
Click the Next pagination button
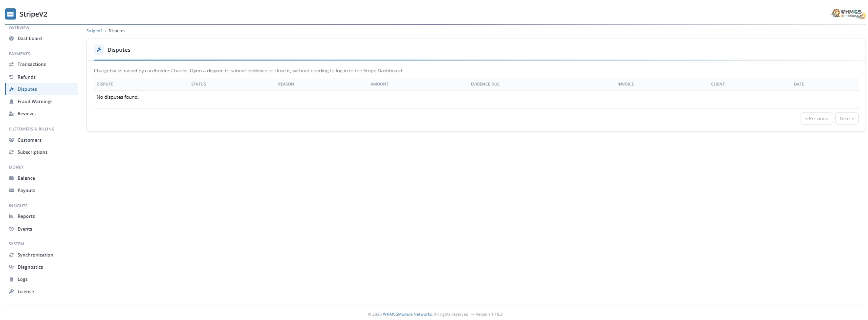click(x=847, y=119)
